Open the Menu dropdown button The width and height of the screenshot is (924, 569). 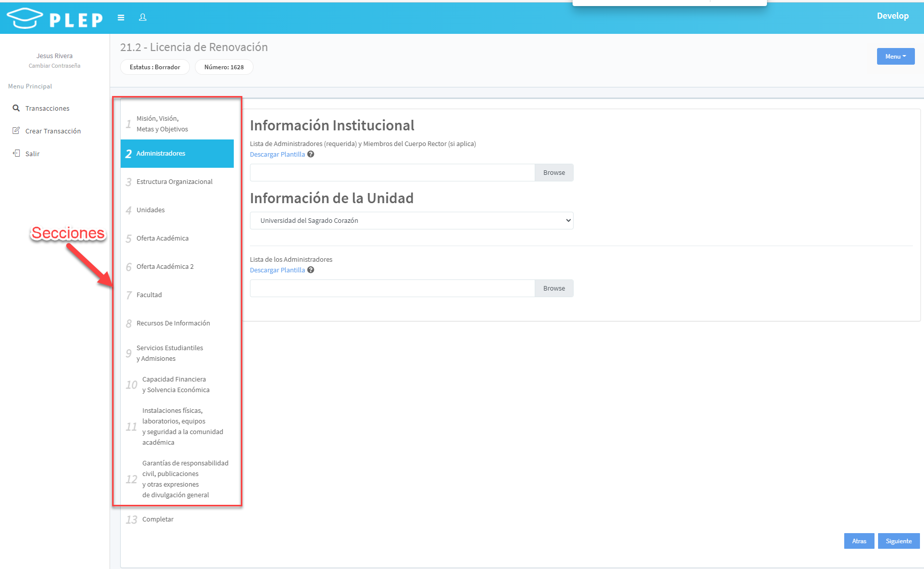point(896,57)
